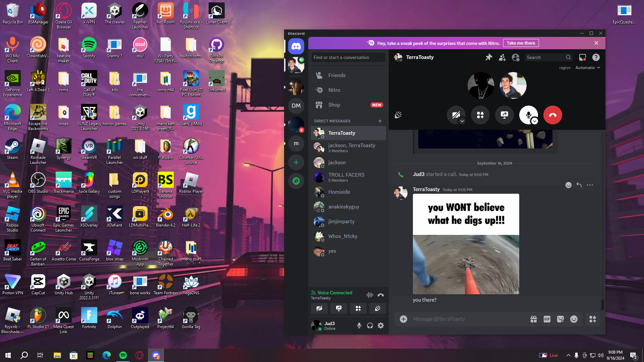
Task: Open Windows notification center
Action: 634,355
